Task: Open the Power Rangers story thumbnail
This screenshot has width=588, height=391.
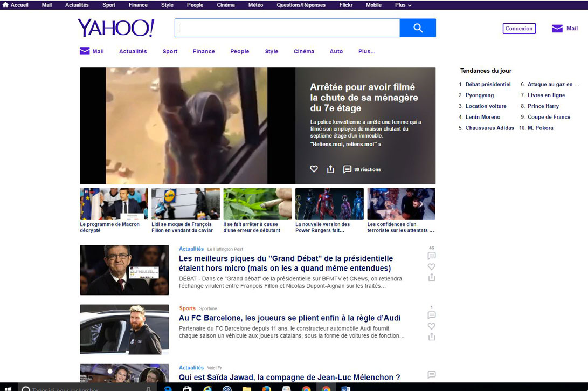Action: click(329, 204)
